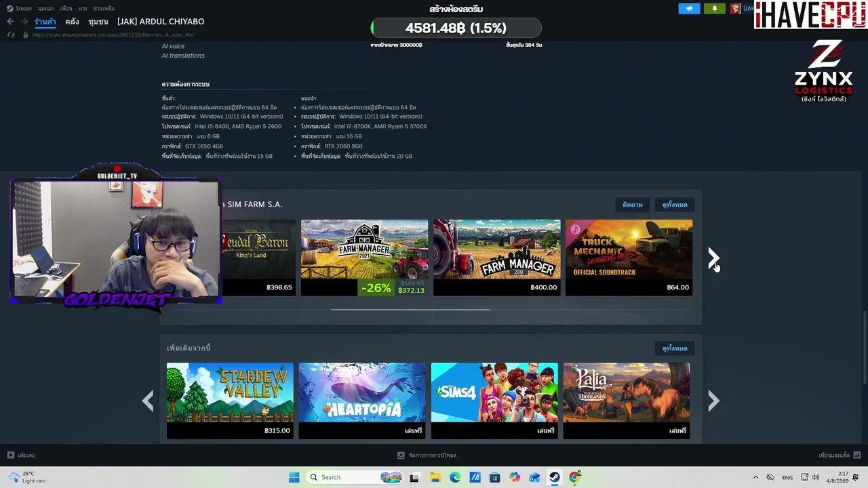Image resolution: width=868 pixels, height=488 pixels.
Task: Open the Palia game card
Action: pyautogui.click(x=627, y=401)
